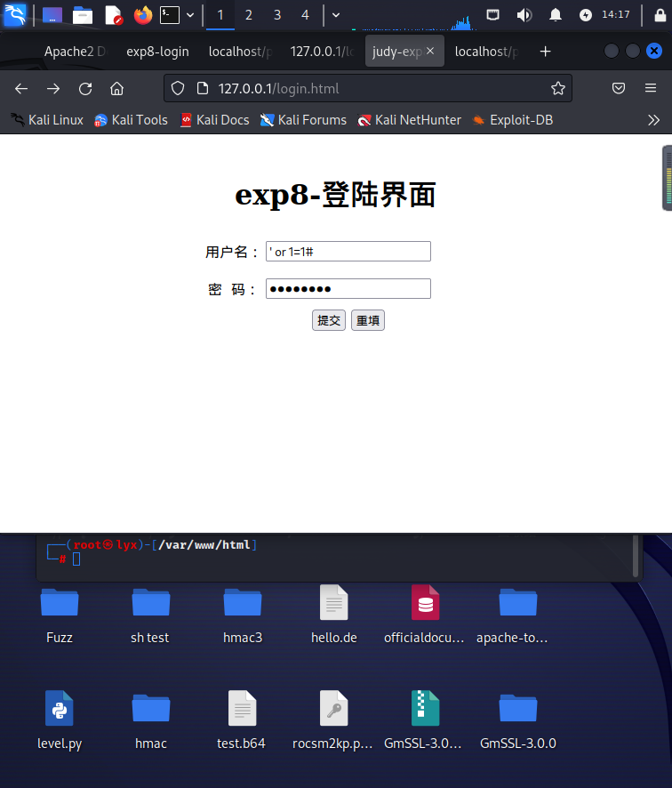Screen dimensions: 672x788
Task: Open the Pocket save icon
Action: (619, 88)
